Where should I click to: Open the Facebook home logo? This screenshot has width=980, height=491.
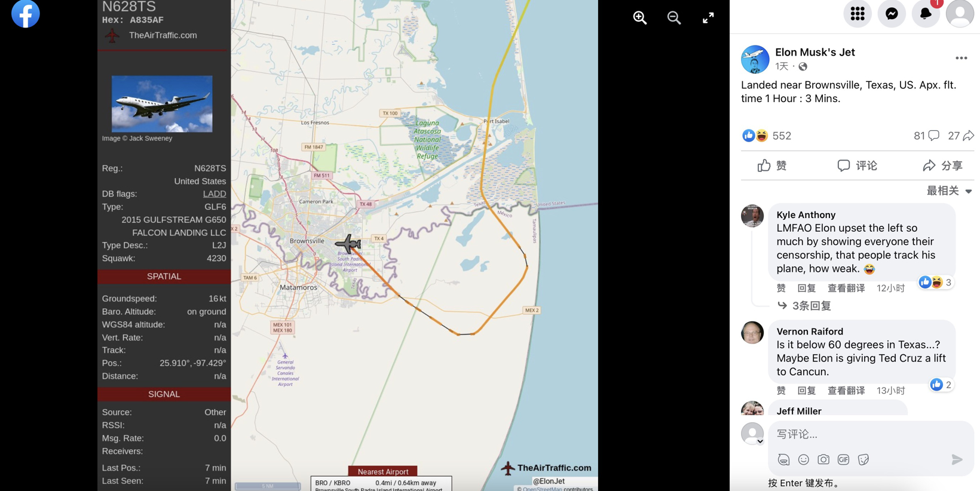[26, 13]
